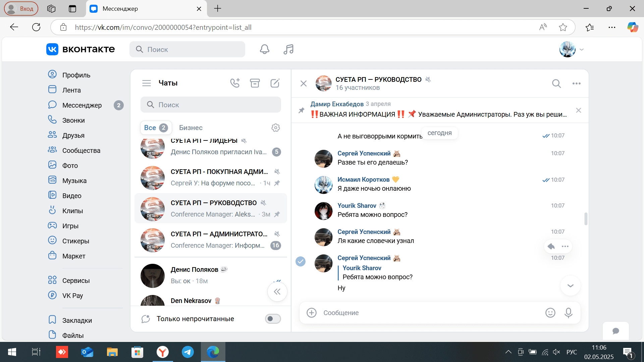Open Сообщества in left sidebar
The image size is (644, 362).
tap(81, 150)
